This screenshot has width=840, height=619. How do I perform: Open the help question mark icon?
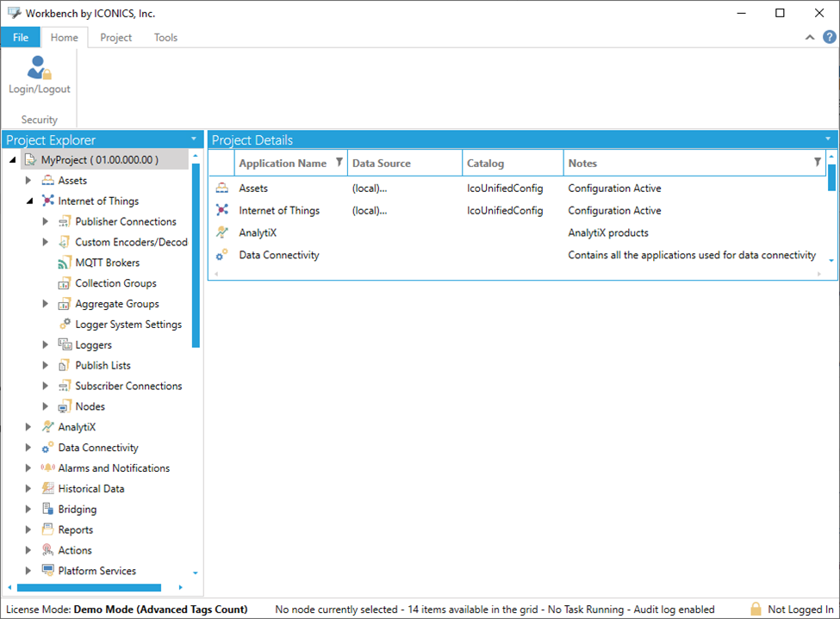click(x=829, y=37)
